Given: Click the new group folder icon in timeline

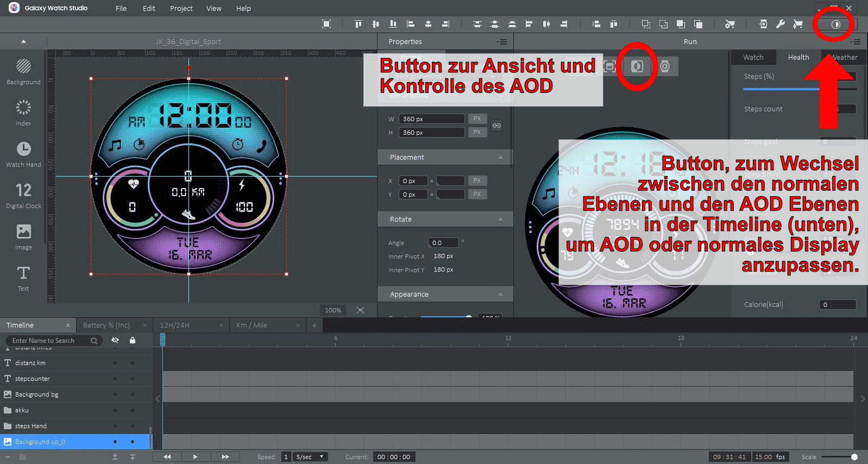Looking at the screenshot, I should point(22,457).
